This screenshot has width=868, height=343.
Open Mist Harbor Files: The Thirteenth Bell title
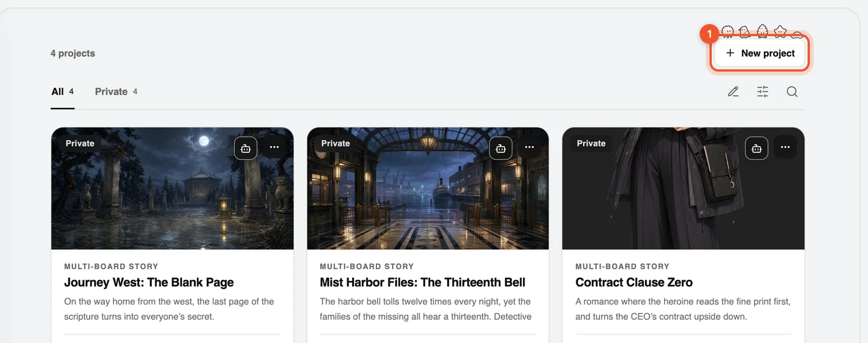point(422,282)
